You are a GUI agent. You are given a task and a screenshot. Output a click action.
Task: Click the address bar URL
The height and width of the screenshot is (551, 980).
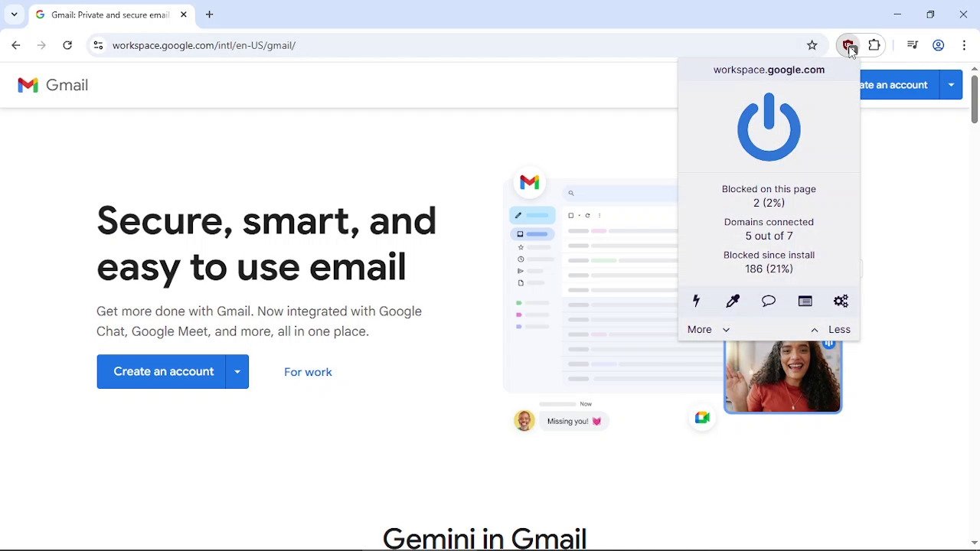204,45
